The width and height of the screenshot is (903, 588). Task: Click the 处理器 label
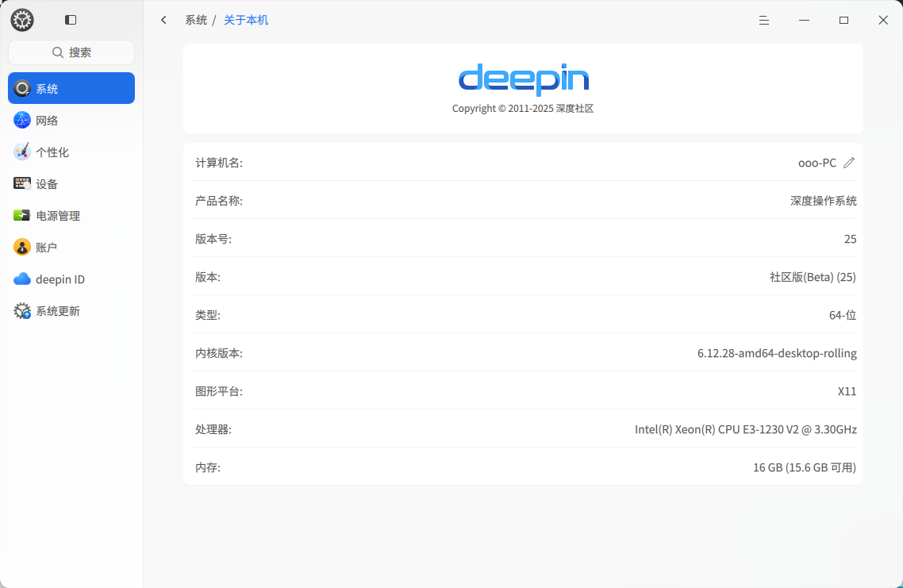213,429
